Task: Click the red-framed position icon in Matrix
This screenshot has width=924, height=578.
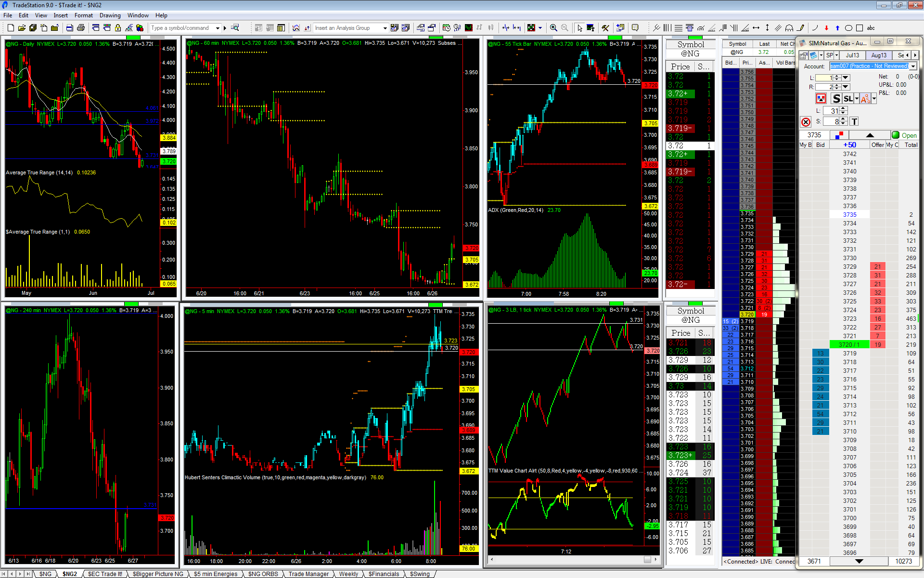Action: pyautogui.click(x=821, y=99)
